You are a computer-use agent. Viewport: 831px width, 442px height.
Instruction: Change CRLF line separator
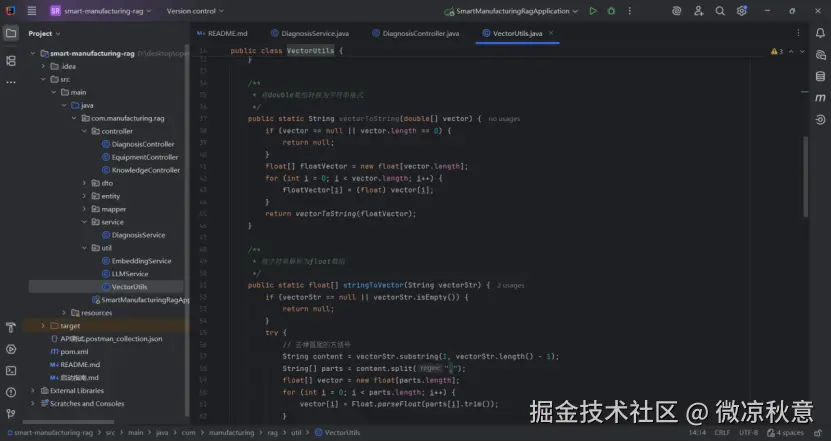pos(722,433)
